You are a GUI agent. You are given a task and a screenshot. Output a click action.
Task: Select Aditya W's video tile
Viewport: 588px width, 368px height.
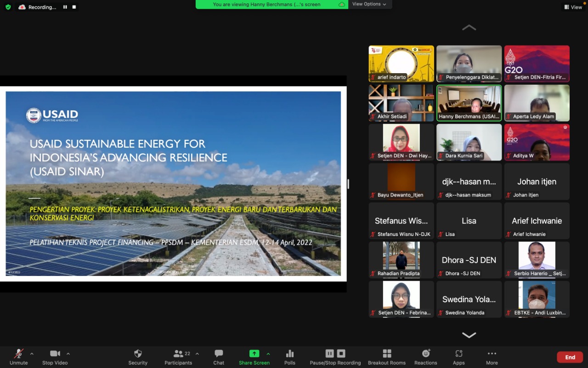pos(537,142)
